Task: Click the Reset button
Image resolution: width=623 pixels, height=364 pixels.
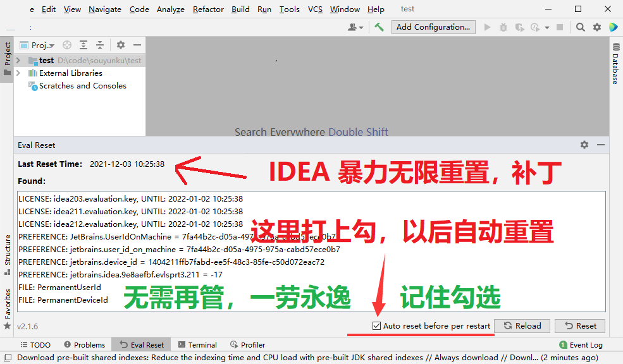Action: point(580,325)
